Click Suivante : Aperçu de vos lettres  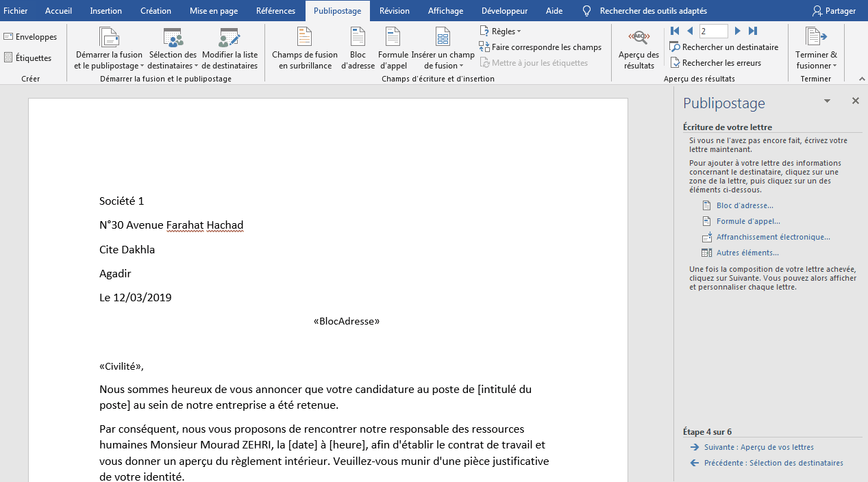click(x=758, y=447)
